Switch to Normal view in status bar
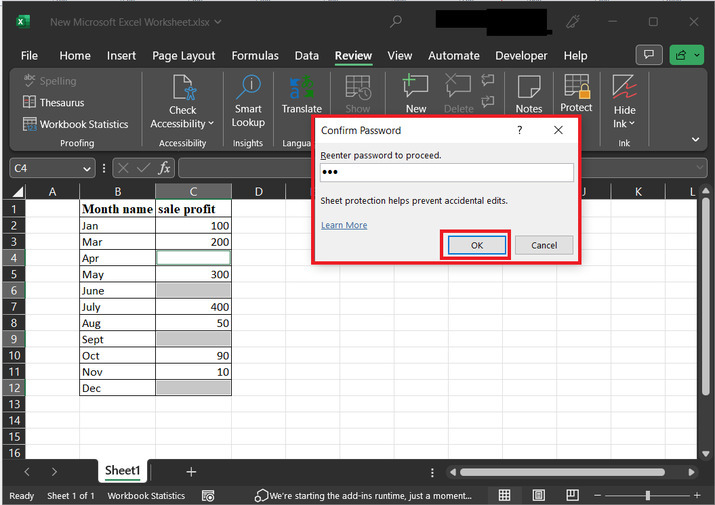 point(505,496)
